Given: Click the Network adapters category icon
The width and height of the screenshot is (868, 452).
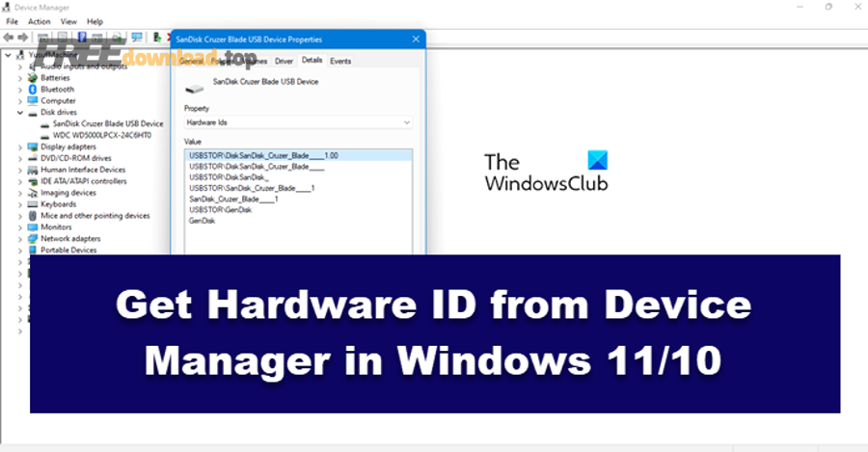Looking at the screenshot, I should tap(33, 238).
